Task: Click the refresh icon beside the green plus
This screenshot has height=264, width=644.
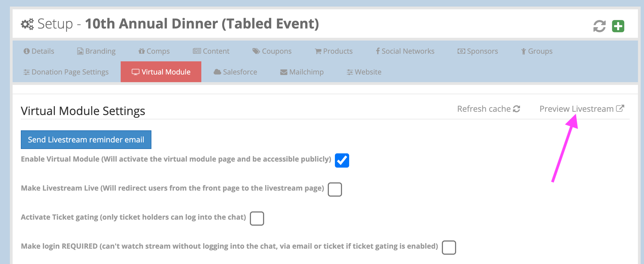Action: click(x=599, y=26)
